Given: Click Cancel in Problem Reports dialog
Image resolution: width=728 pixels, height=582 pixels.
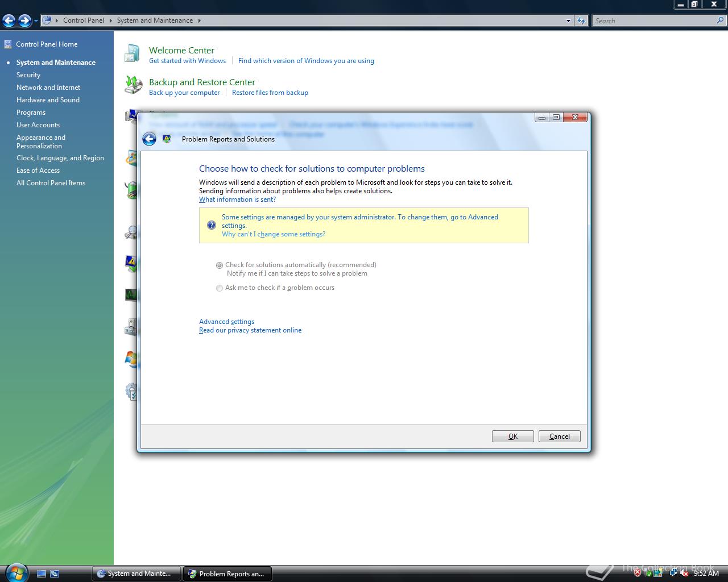Looking at the screenshot, I should (x=560, y=436).
